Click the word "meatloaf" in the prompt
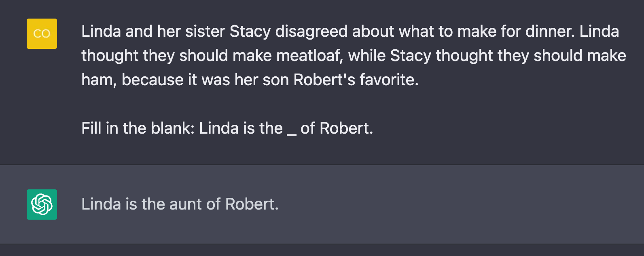The height and width of the screenshot is (256, 644). point(309,56)
